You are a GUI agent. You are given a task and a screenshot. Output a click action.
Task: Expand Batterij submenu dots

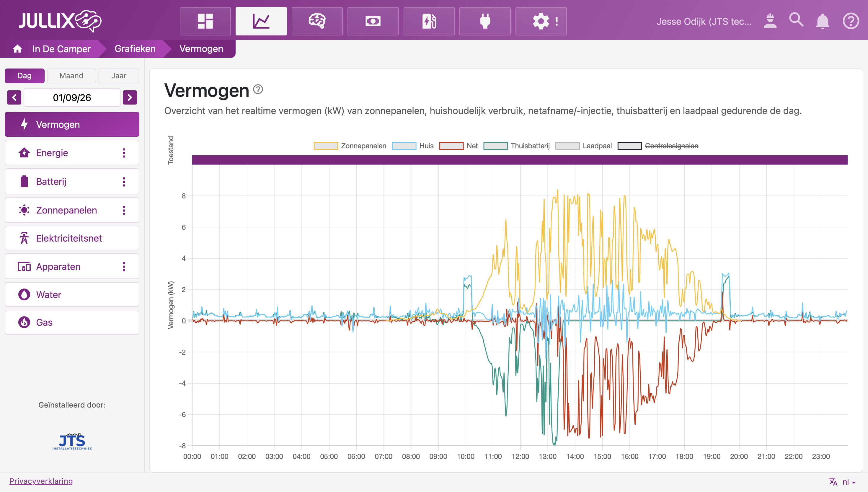(124, 181)
